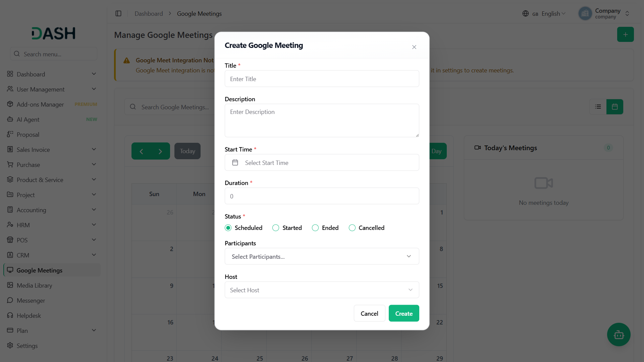Viewport: 644px width, 362px height.
Task: Open AI Agent in the sidebar
Action: pyautogui.click(x=52, y=119)
